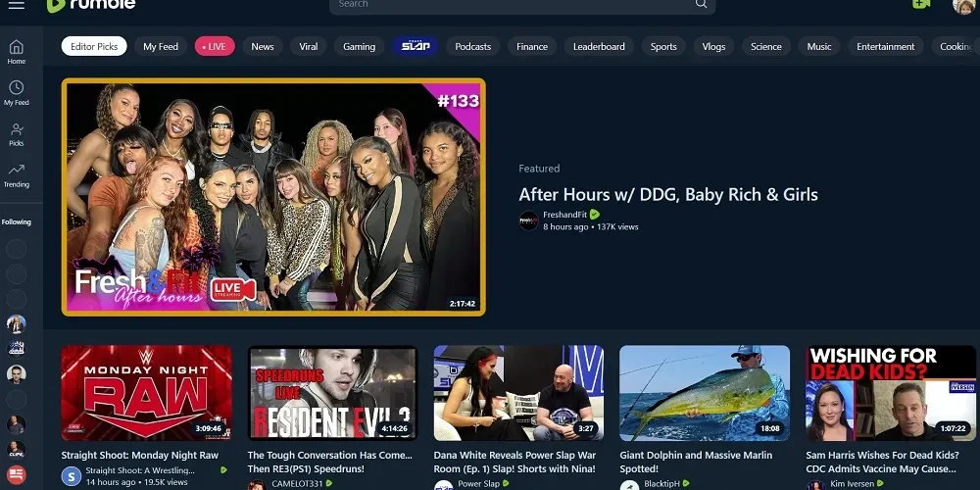The height and width of the screenshot is (490, 980).
Task: Select the News category
Action: 263,46
